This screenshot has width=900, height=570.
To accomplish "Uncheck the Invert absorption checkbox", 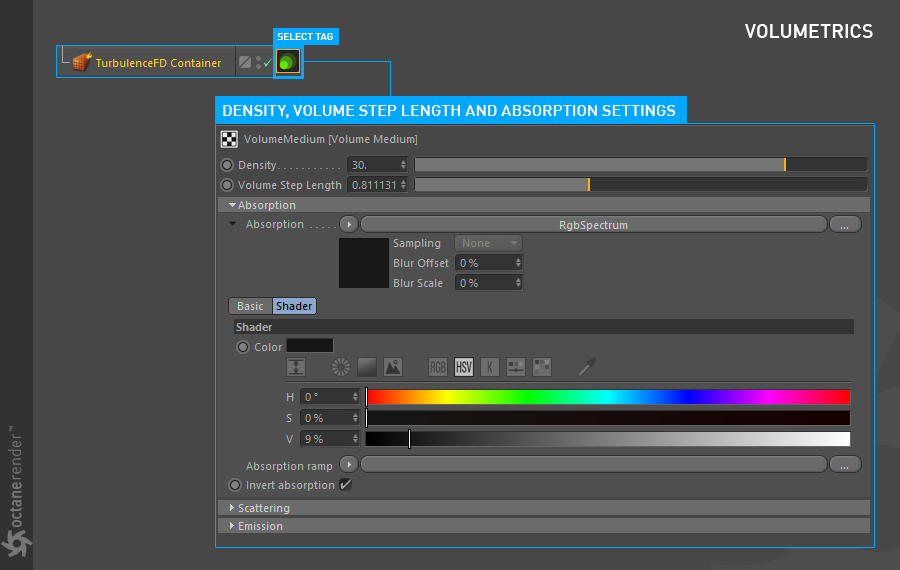I will click(345, 484).
